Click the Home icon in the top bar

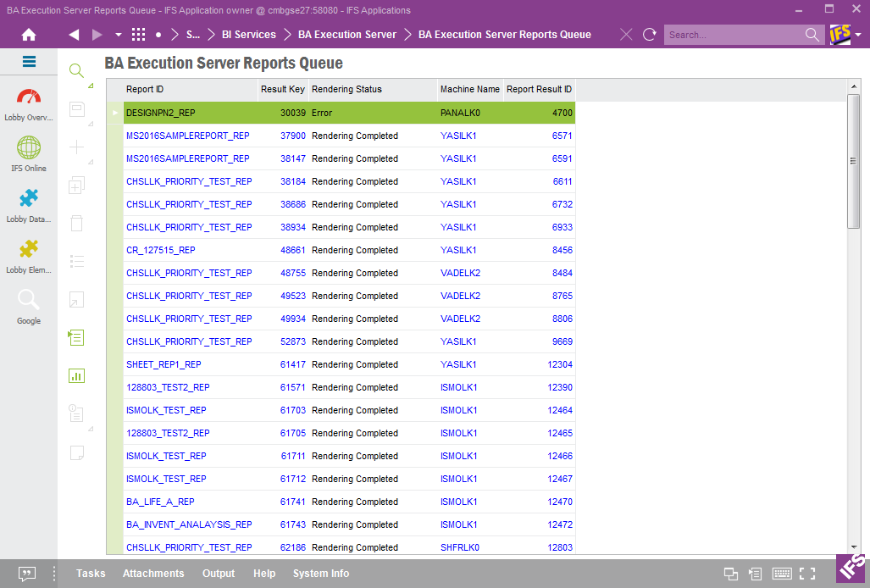(29, 35)
